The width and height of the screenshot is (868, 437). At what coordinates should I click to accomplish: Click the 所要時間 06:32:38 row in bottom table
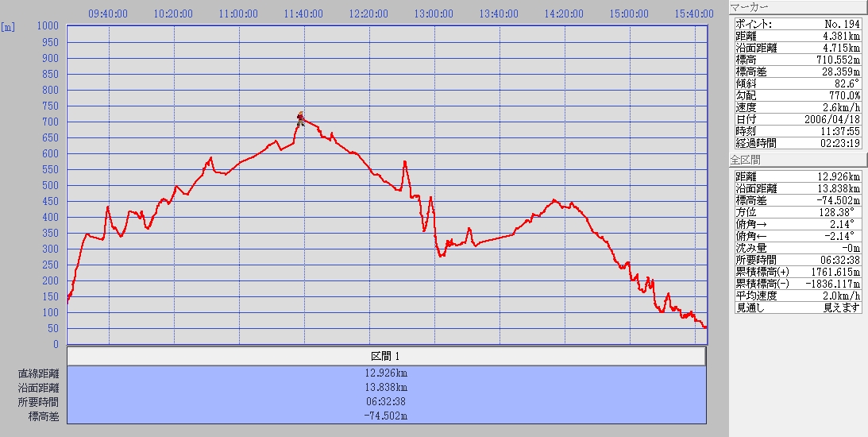coord(386,402)
